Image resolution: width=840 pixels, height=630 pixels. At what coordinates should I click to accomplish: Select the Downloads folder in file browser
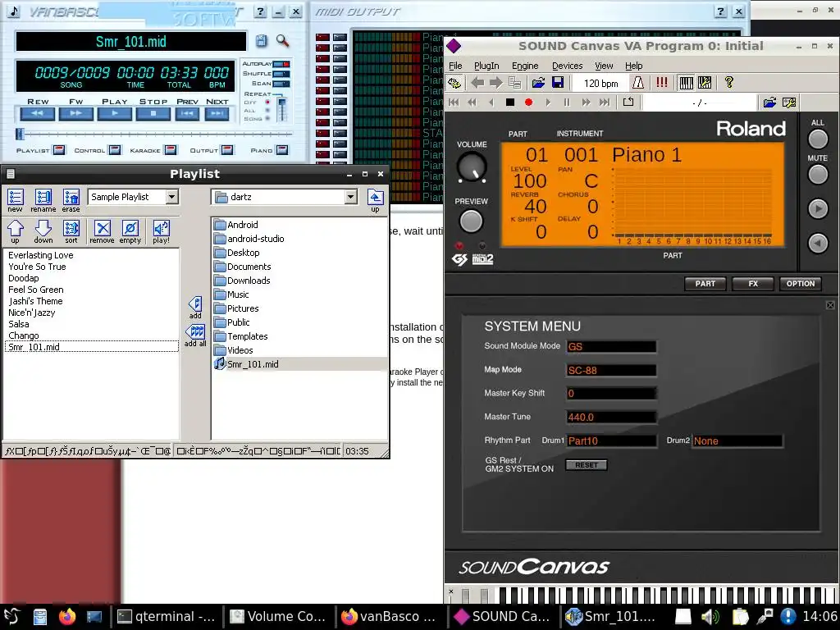coord(242,281)
